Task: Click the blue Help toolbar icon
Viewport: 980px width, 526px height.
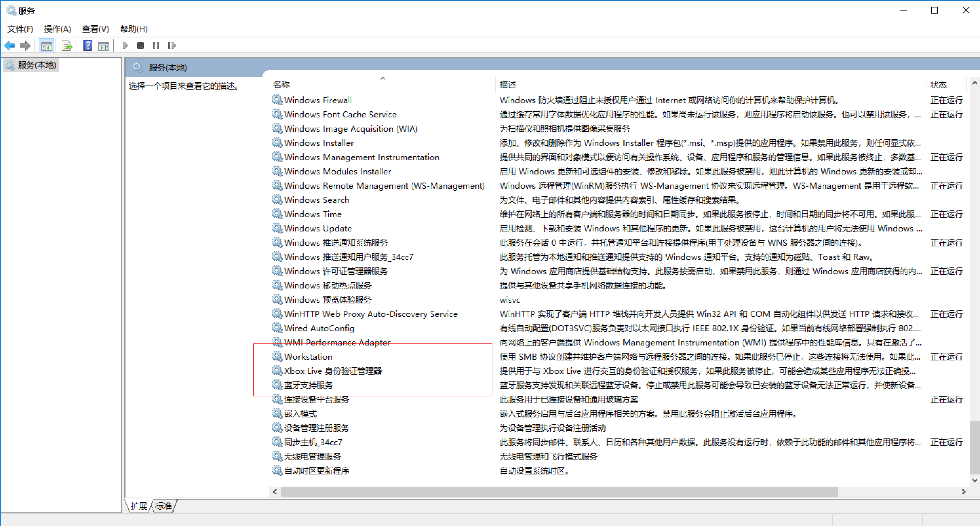Action: point(88,46)
